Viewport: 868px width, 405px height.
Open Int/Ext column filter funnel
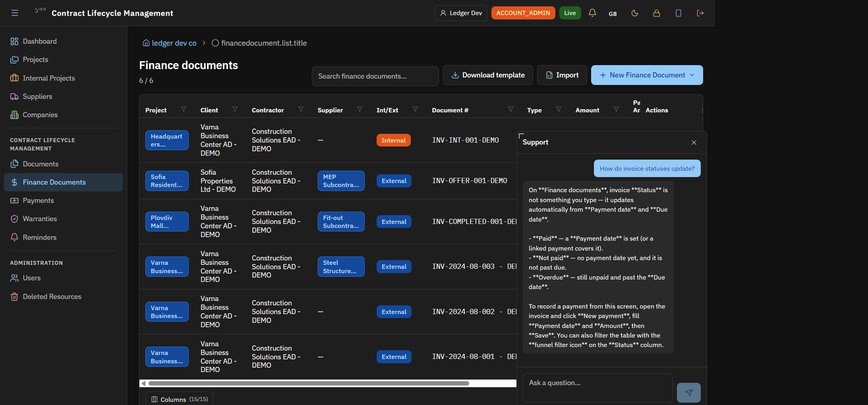point(415,109)
